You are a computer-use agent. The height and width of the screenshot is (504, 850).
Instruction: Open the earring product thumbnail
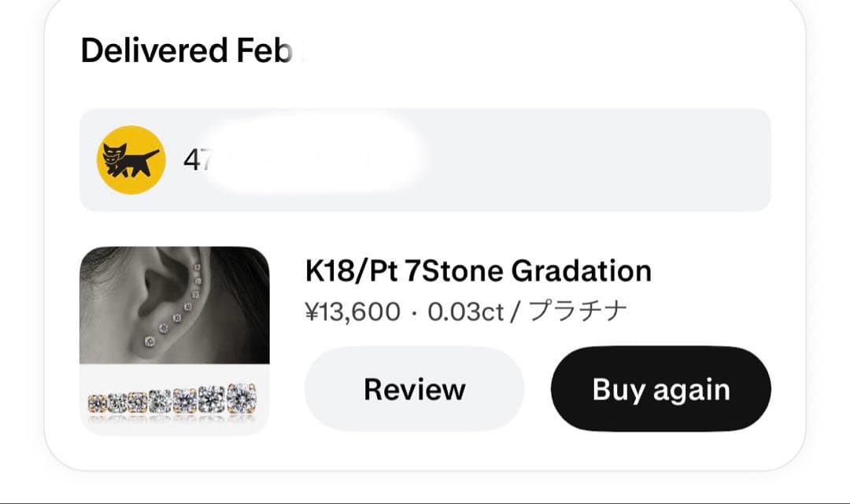pyautogui.click(x=175, y=341)
